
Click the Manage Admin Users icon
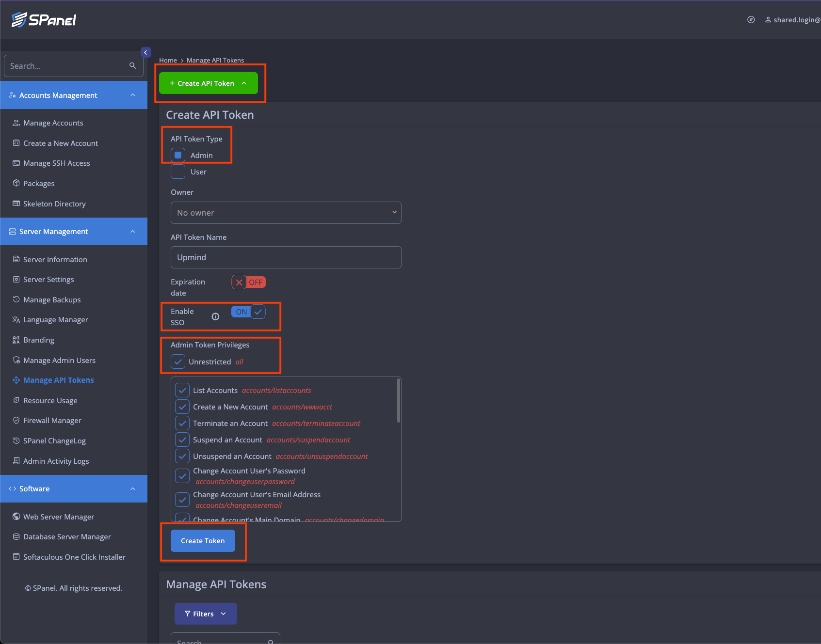point(16,361)
